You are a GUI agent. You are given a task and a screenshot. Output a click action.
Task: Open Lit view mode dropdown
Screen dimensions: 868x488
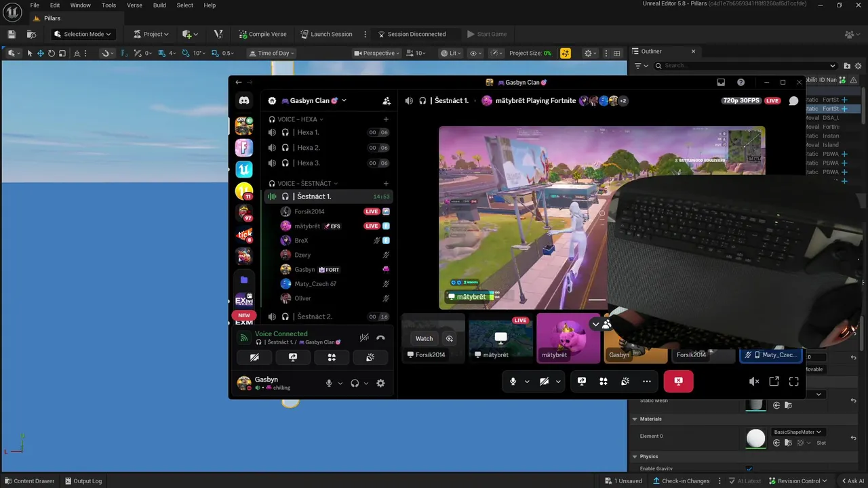point(450,53)
